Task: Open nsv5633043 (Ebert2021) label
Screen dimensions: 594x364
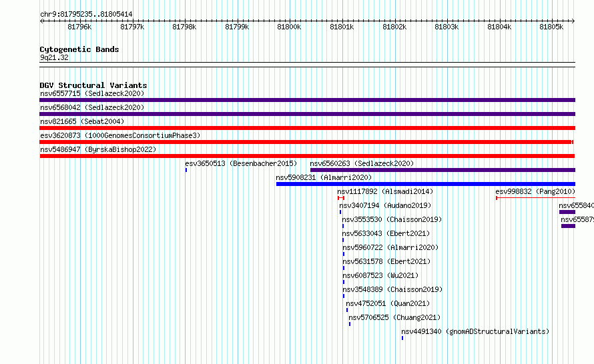Action: (x=386, y=233)
